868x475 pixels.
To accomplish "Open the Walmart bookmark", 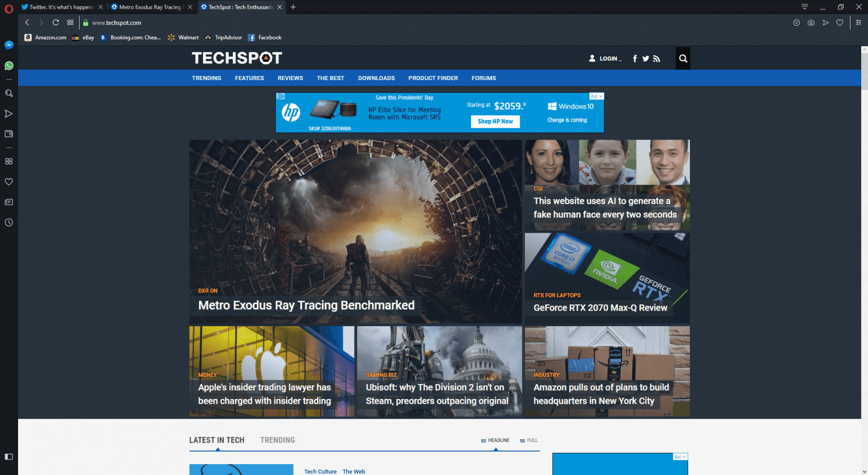I will (x=183, y=38).
